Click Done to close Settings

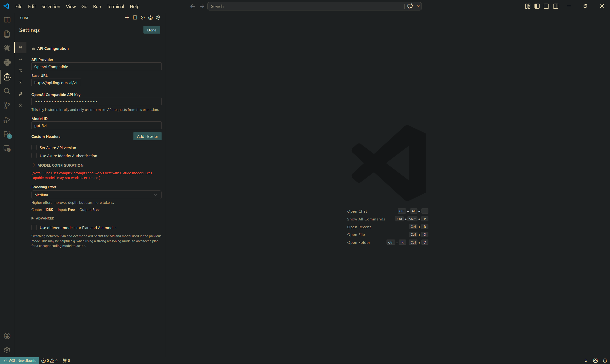152,30
